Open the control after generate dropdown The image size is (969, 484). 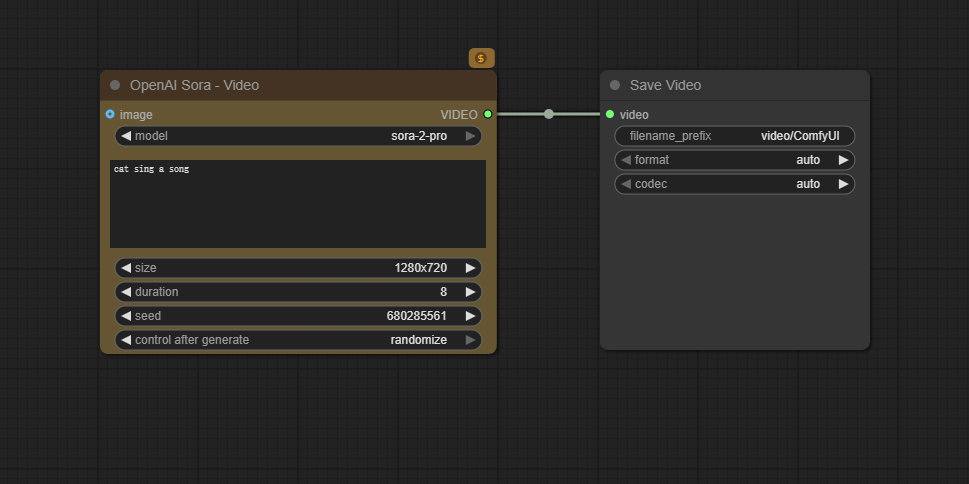300,340
